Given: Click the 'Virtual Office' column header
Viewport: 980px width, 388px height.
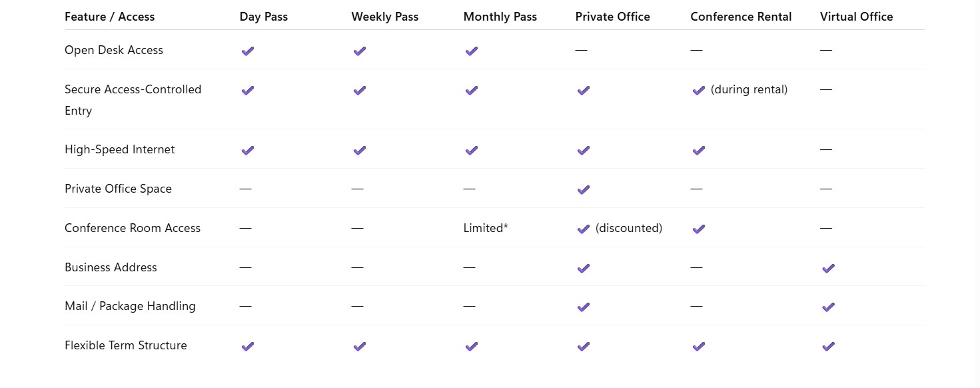Looking at the screenshot, I should tap(856, 17).
